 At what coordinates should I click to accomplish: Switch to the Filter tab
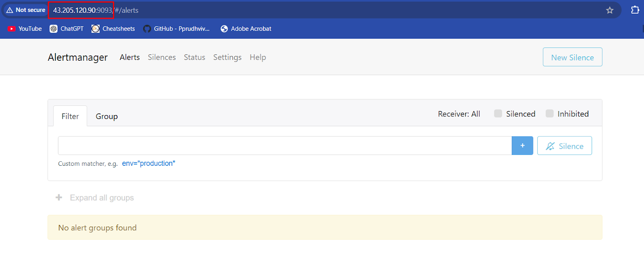tap(70, 116)
